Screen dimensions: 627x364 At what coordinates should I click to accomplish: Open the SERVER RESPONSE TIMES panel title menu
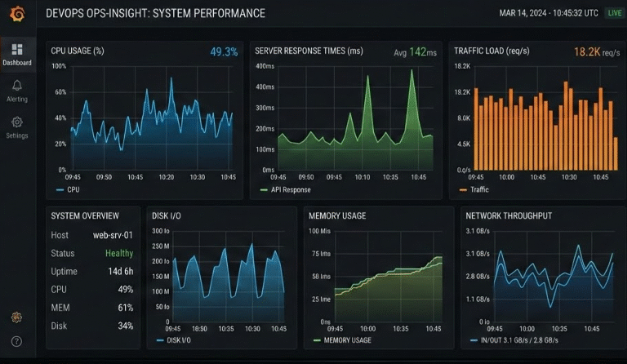309,51
